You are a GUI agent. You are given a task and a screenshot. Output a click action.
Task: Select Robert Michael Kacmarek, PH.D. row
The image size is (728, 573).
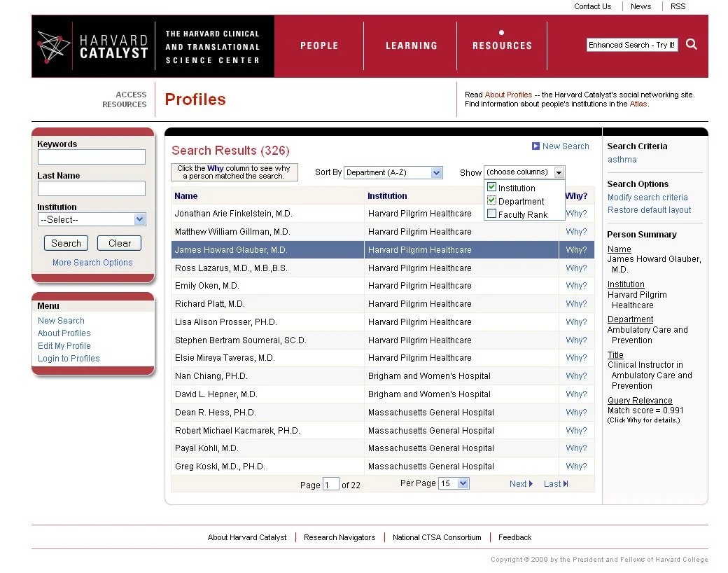(383, 430)
